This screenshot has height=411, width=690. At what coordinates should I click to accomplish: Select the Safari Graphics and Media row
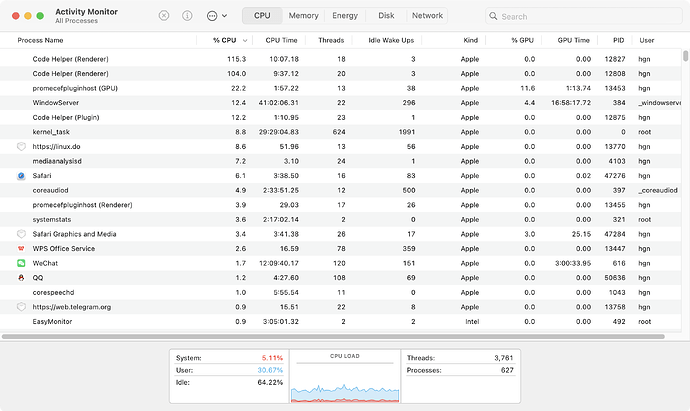(341, 234)
